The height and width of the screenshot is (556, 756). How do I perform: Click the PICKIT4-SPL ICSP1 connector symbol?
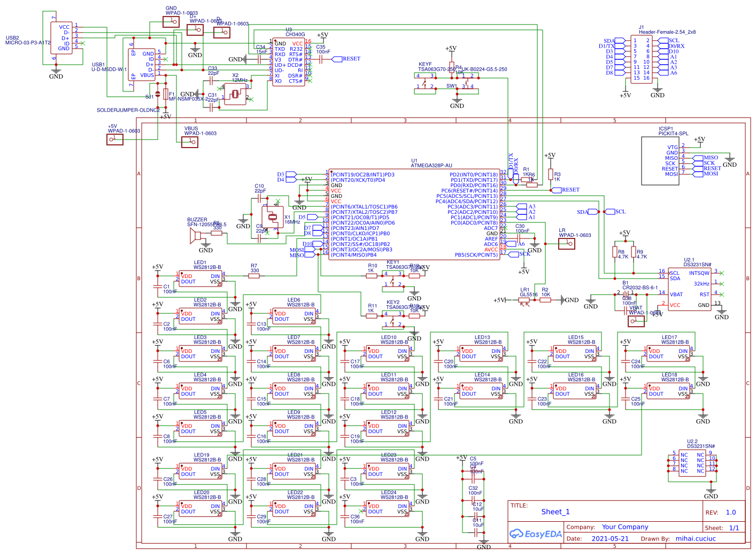click(660, 160)
